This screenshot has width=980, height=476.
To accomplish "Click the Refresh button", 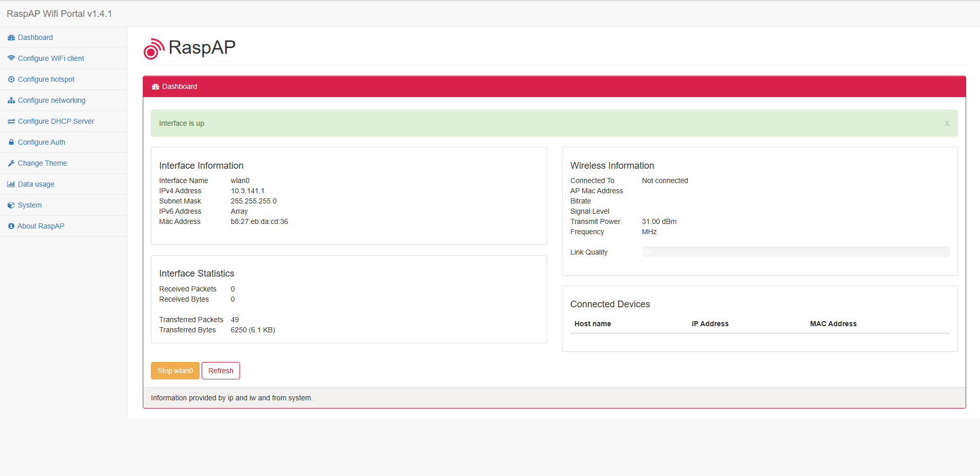I will 221,371.
